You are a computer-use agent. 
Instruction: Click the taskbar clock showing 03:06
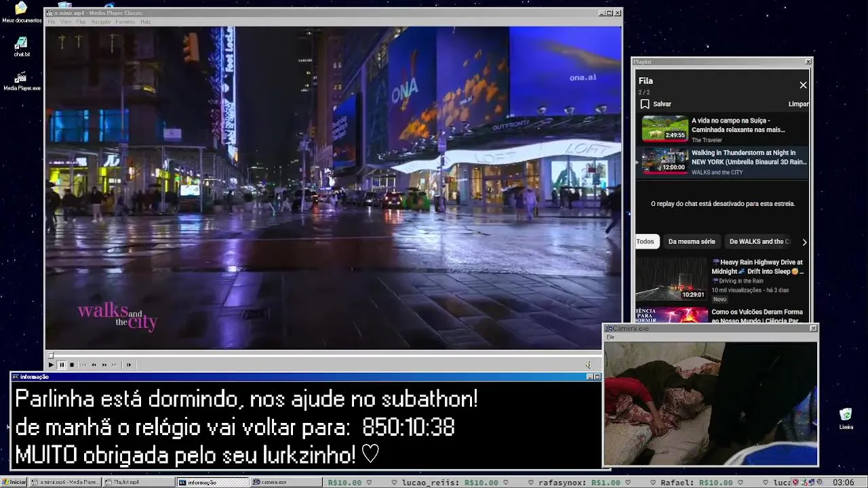point(843,482)
